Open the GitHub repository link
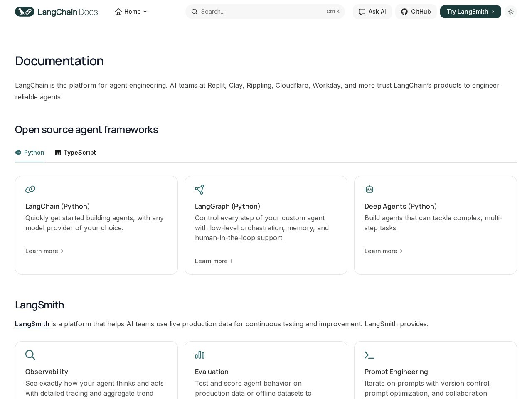The width and height of the screenshot is (532, 399). [x=416, y=12]
